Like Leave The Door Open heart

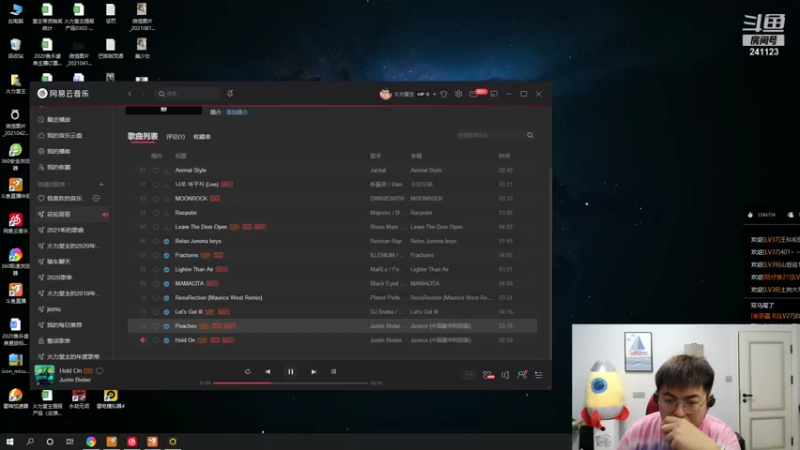pyautogui.click(x=156, y=227)
